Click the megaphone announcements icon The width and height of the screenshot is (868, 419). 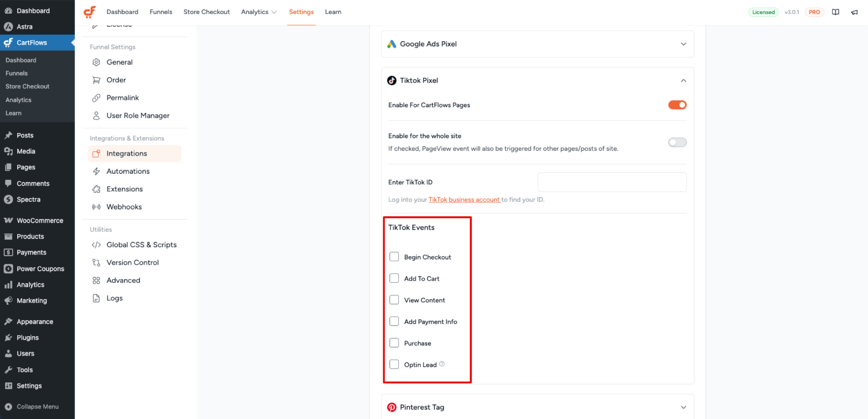click(x=854, y=12)
